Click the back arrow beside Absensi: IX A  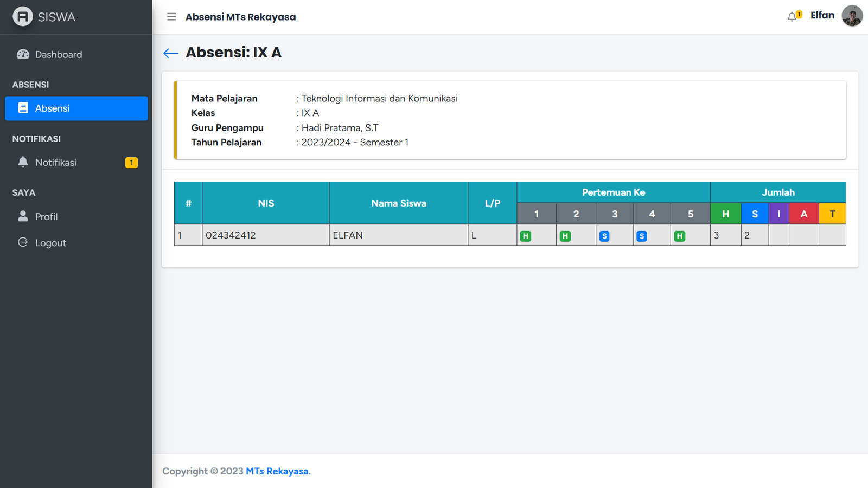coord(171,53)
